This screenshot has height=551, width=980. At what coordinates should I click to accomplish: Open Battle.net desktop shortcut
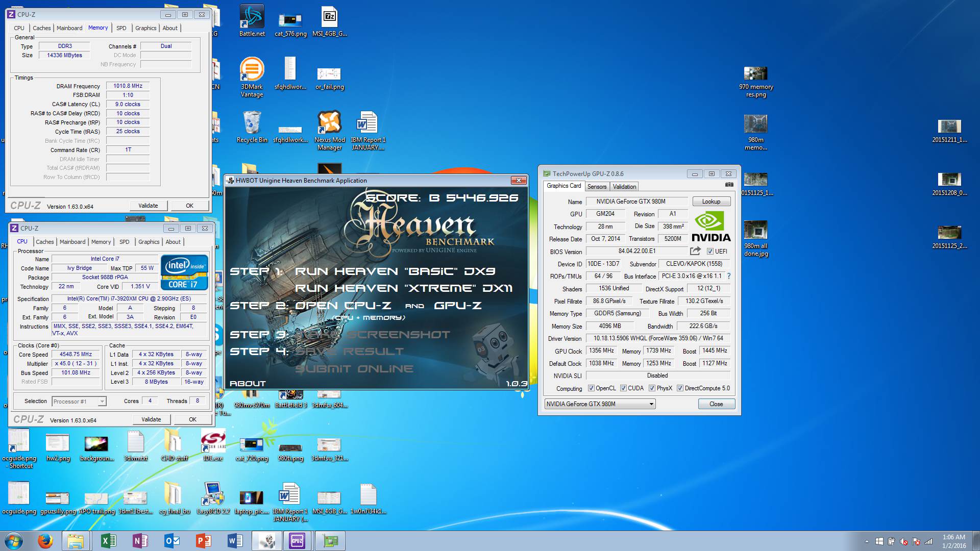[x=252, y=20]
